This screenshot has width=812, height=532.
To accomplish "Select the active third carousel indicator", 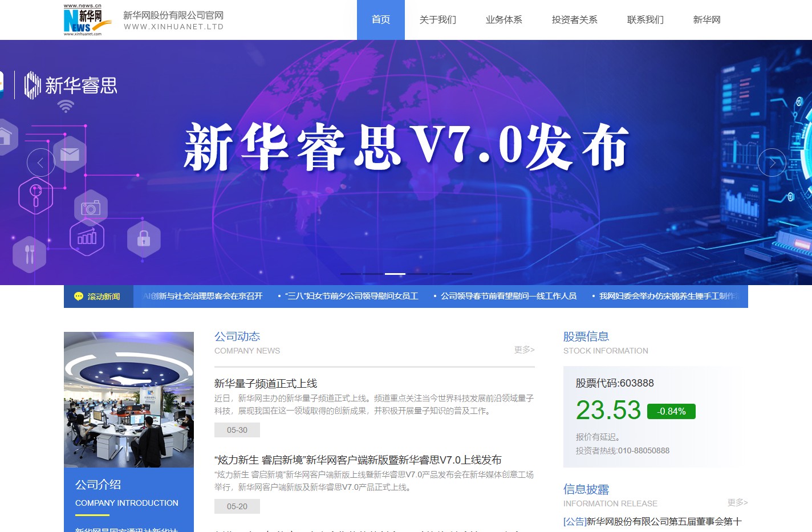I will (x=395, y=274).
